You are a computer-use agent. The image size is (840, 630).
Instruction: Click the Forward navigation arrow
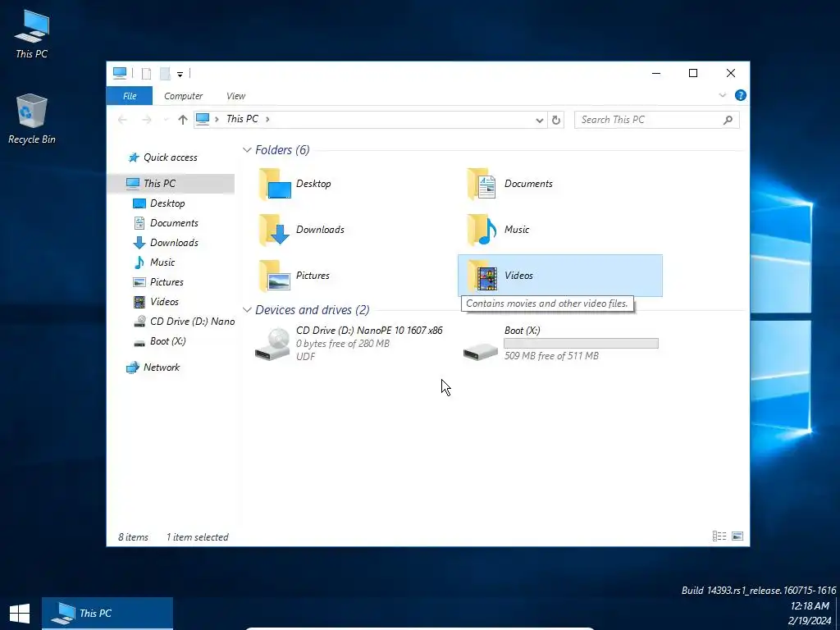(146, 120)
